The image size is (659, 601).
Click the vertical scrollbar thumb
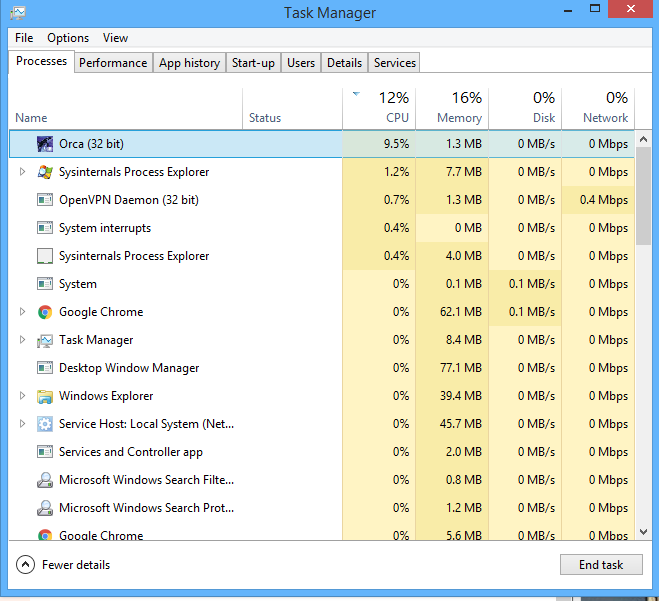click(x=643, y=196)
